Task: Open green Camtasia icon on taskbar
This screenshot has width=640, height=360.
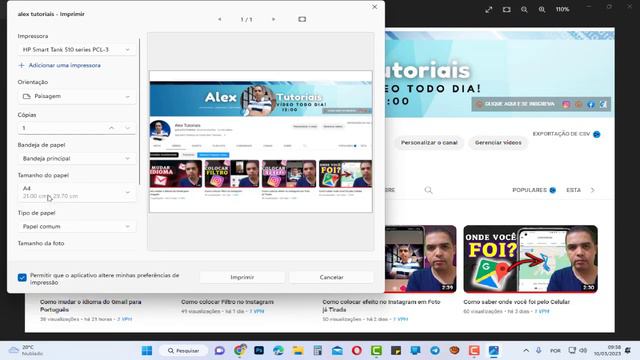Action: point(376,351)
